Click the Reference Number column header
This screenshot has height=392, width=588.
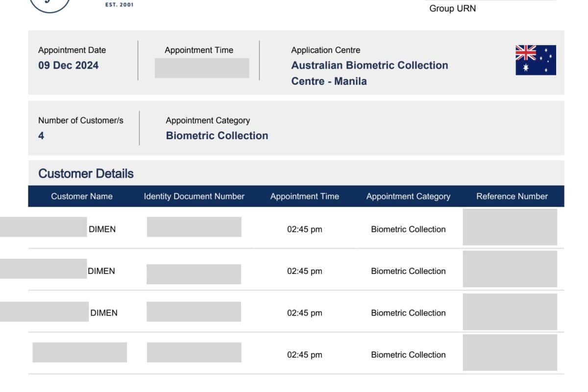(512, 196)
